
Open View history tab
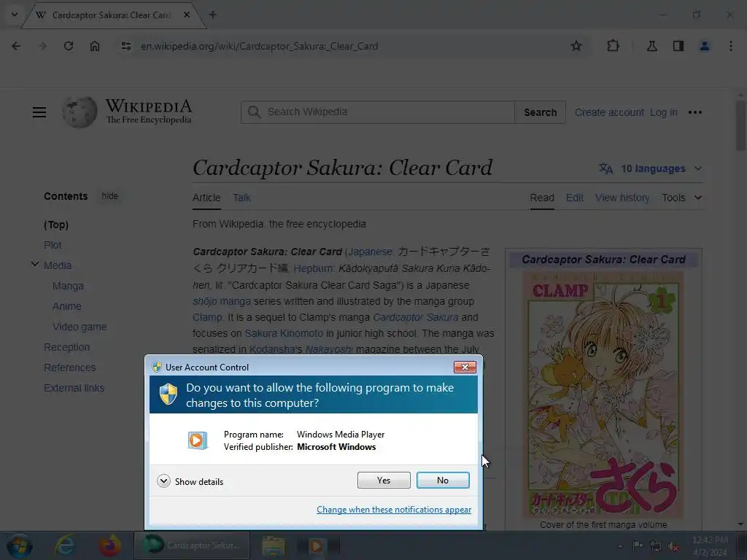622,198
